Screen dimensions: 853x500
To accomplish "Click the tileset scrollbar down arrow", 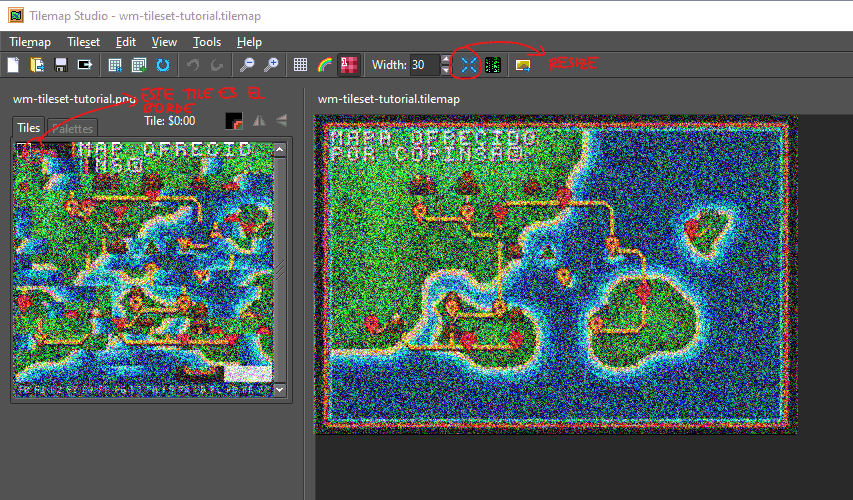I will pyautogui.click(x=280, y=390).
